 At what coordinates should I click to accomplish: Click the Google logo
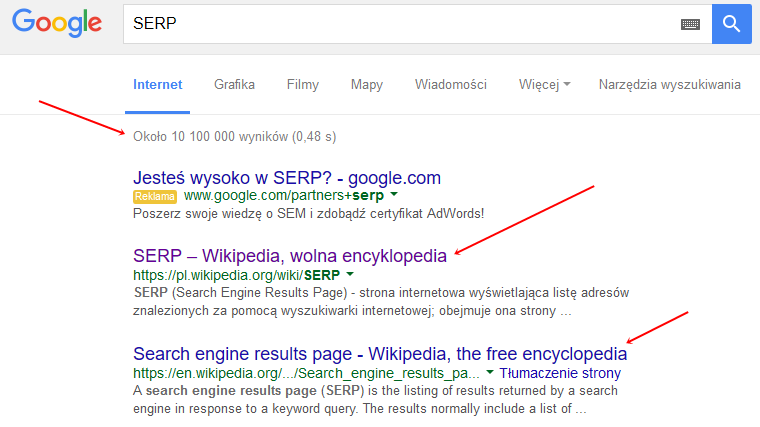[x=57, y=24]
